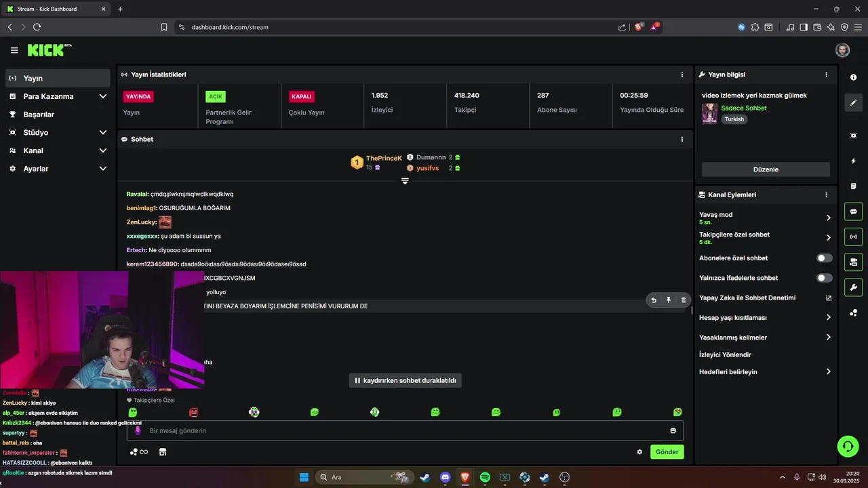This screenshot has width=868, height=488.
Task: Open Hedefleri belirleyin chevron
Action: (x=828, y=372)
